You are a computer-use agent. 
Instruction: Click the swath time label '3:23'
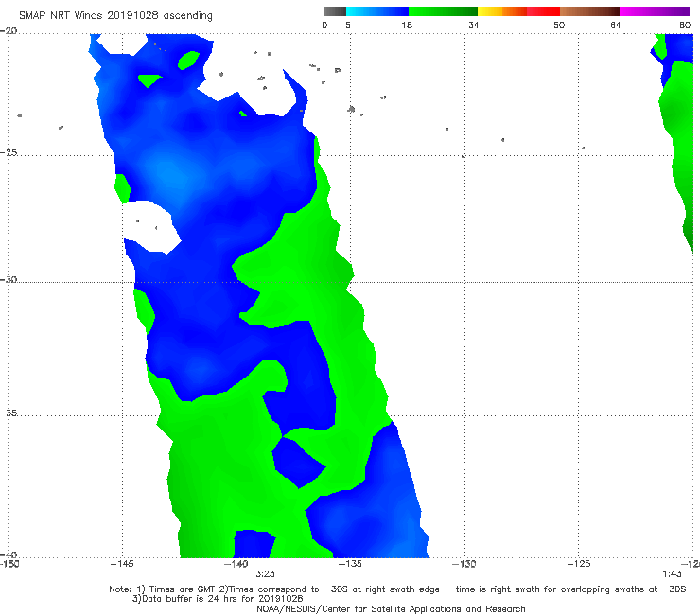[265, 574]
